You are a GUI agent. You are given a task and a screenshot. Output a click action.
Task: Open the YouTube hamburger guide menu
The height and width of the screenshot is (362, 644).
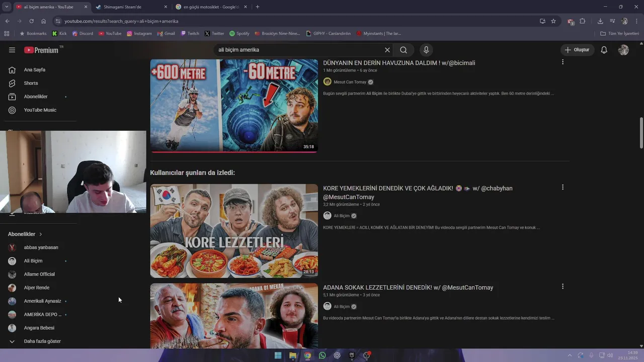pos(12,50)
